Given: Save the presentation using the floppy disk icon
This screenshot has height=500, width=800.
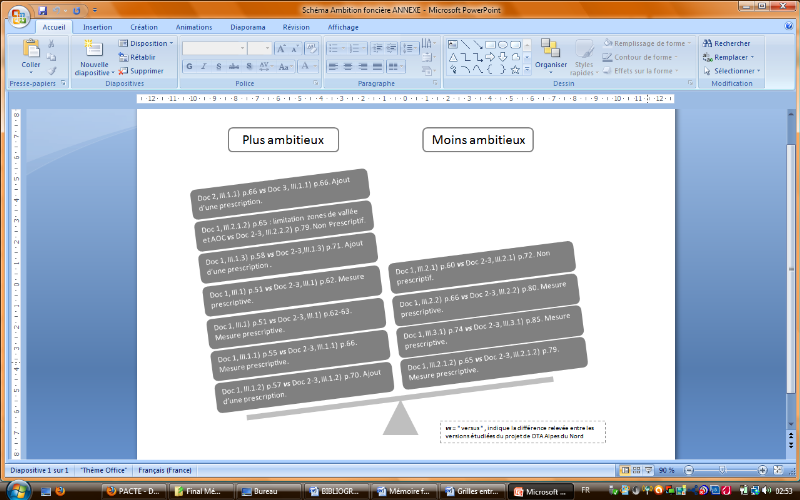Looking at the screenshot, I should (42, 10).
